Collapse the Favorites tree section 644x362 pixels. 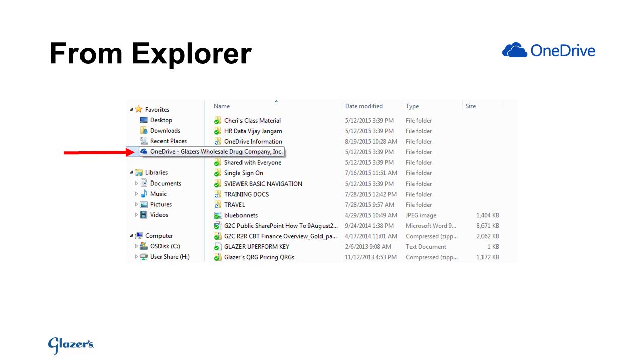[132, 110]
